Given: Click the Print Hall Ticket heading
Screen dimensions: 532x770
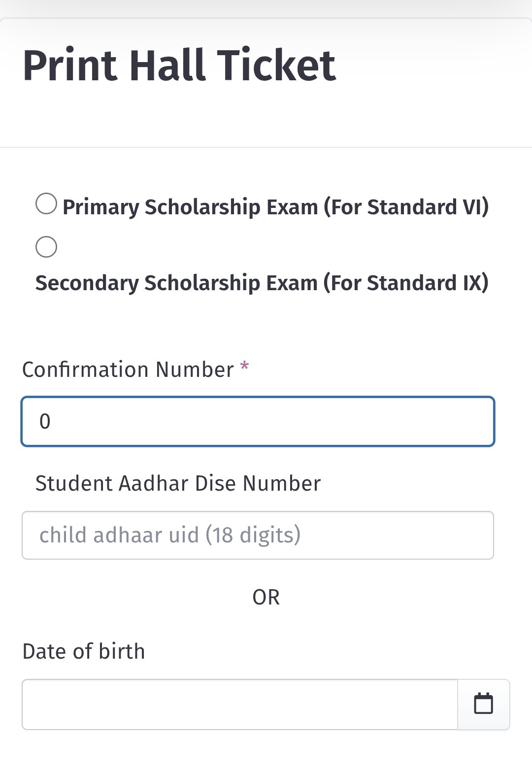Looking at the screenshot, I should click(x=179, y=66).
